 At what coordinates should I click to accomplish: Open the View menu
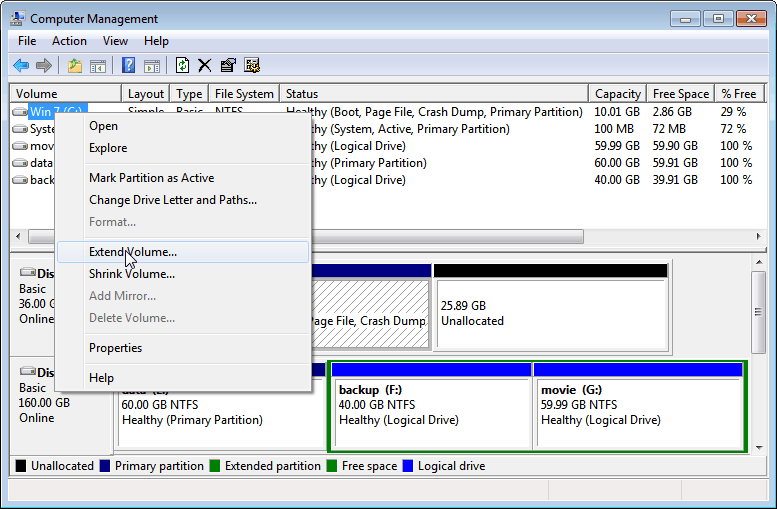115,41
